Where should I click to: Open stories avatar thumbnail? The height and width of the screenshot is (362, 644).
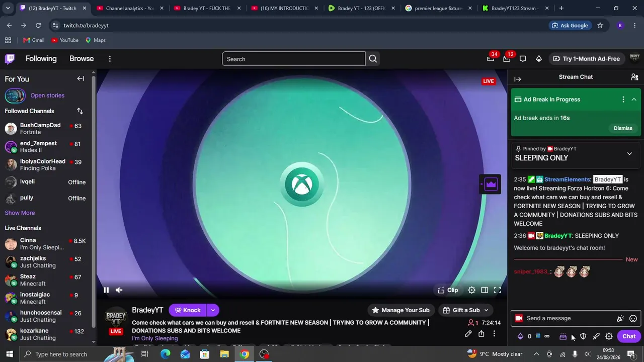coord(15,96)
